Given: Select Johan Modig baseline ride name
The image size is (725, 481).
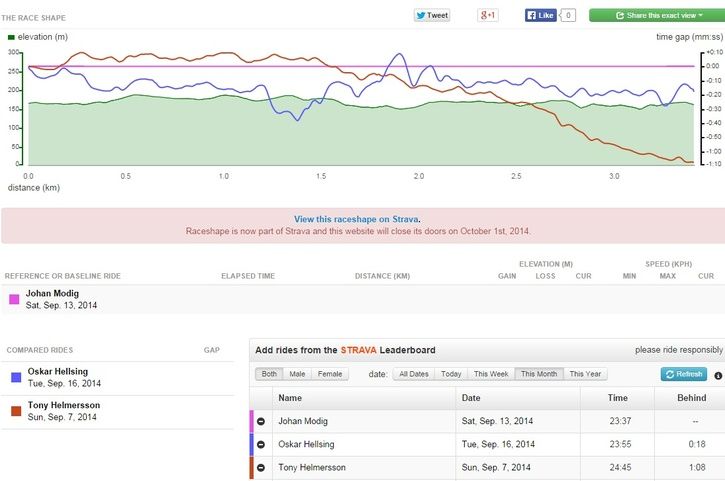Looking at the screenshot, I should [x=52, y=293].
